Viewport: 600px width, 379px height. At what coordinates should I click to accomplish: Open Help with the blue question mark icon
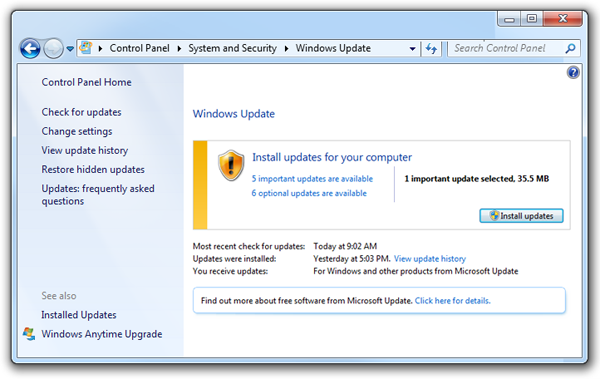(x=573, y=72)
